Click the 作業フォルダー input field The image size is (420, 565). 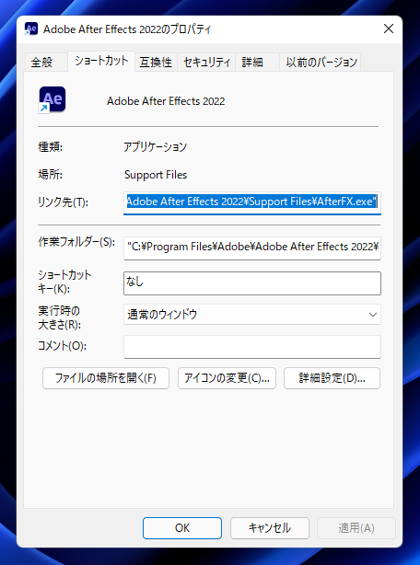(252, 248)
